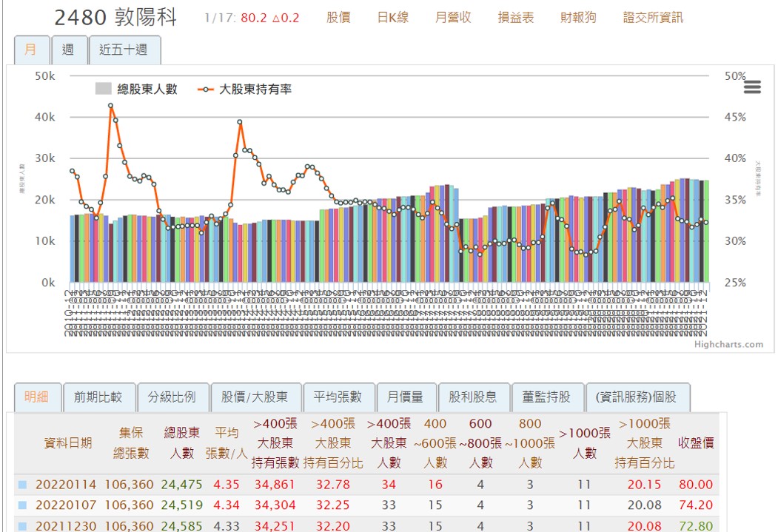The width and height of the screenshot is (778, 532).
Task: Click the blue square beside 20220107
Action: [x=22, y=505]
